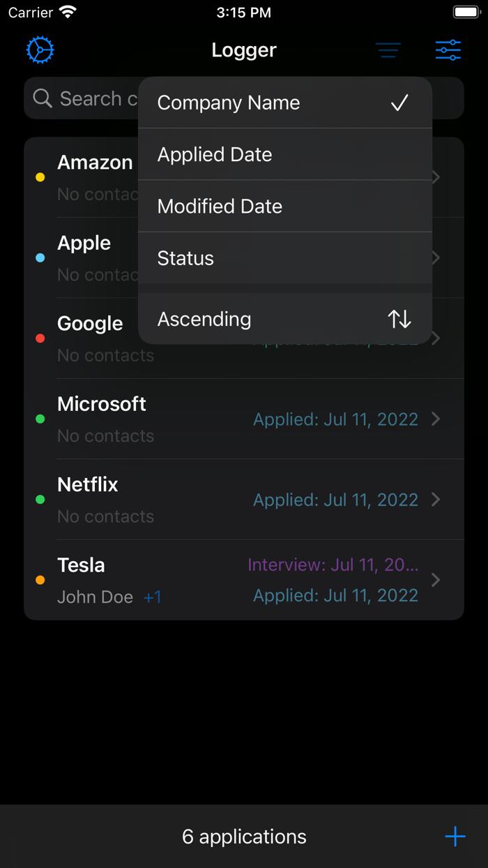Image resolution: width=488 pixels, height=868 pixels.
Task: Tap the plus icon to add an application
Action: tap(455, 836)
